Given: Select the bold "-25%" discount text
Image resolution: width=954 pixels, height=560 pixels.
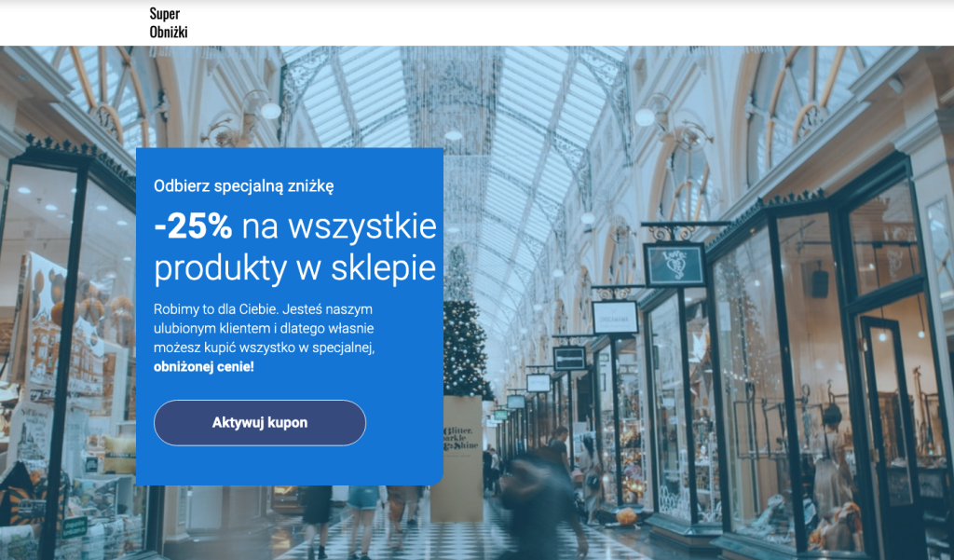Looking at the screenshot, I should (x=193, y=226).
